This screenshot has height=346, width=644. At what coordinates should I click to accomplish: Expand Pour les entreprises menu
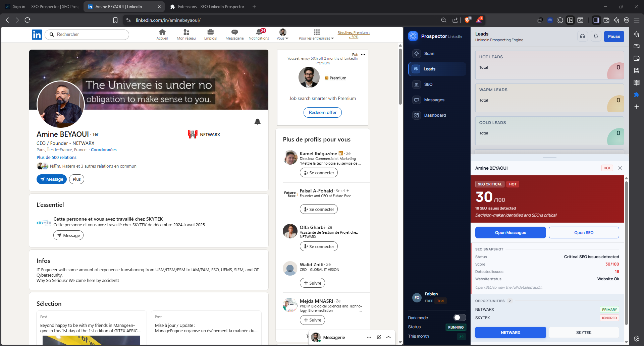(316, 35)
